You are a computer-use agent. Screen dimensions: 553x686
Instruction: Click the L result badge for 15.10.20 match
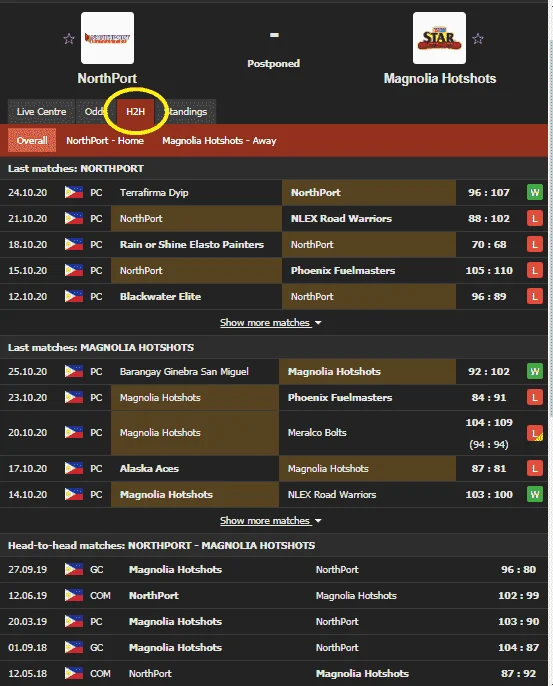pos(535,270)
